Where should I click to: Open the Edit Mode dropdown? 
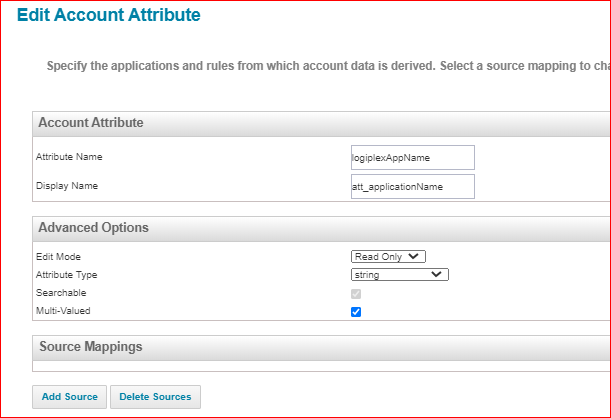pyautogui.click(x=389, y=257)
